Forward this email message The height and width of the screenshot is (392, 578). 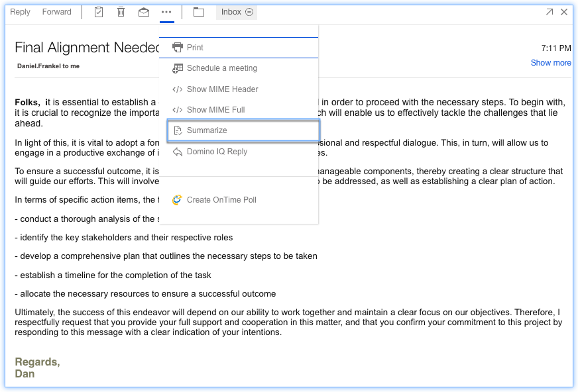click(x=57, y=12)
